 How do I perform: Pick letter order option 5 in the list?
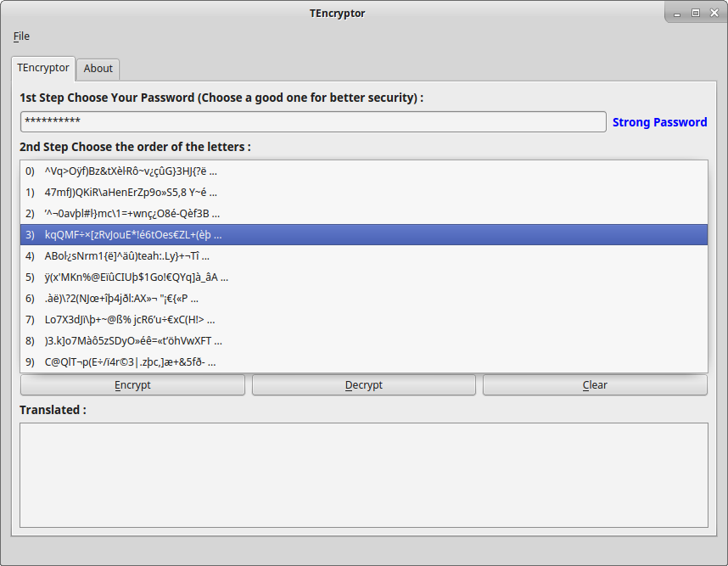click(364, 277)
